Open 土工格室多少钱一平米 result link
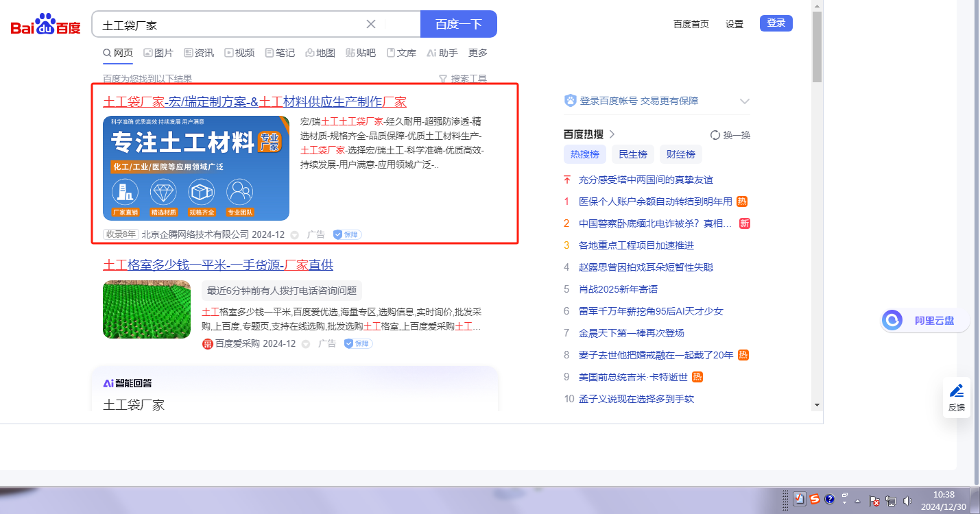Screen dimensions: 980x514 (x=218, y=265)
